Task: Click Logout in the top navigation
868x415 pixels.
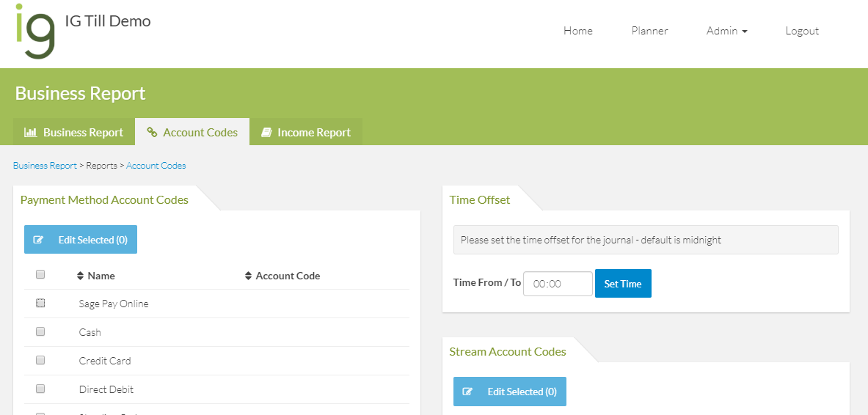Action: click(x=802, y=31)
